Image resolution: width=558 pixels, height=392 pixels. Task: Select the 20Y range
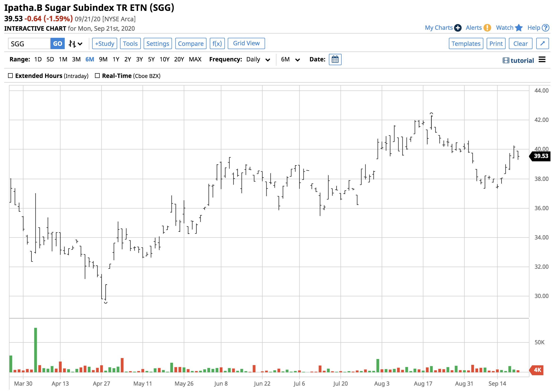(179, 60)
